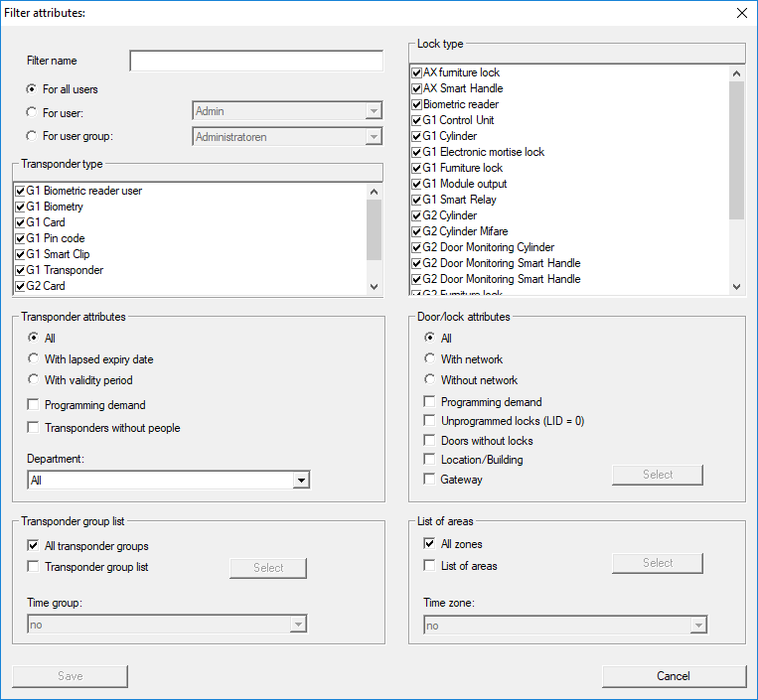This screenshot has width=758, height=700.
Task: Toggle 'All transponder groups' checkbox
Action: (34, 546)
